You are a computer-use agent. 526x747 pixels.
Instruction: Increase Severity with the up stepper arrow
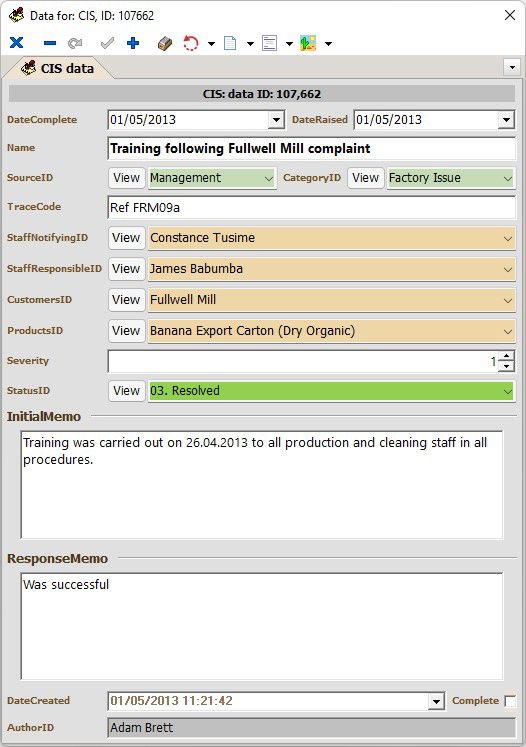pos(507,356)
